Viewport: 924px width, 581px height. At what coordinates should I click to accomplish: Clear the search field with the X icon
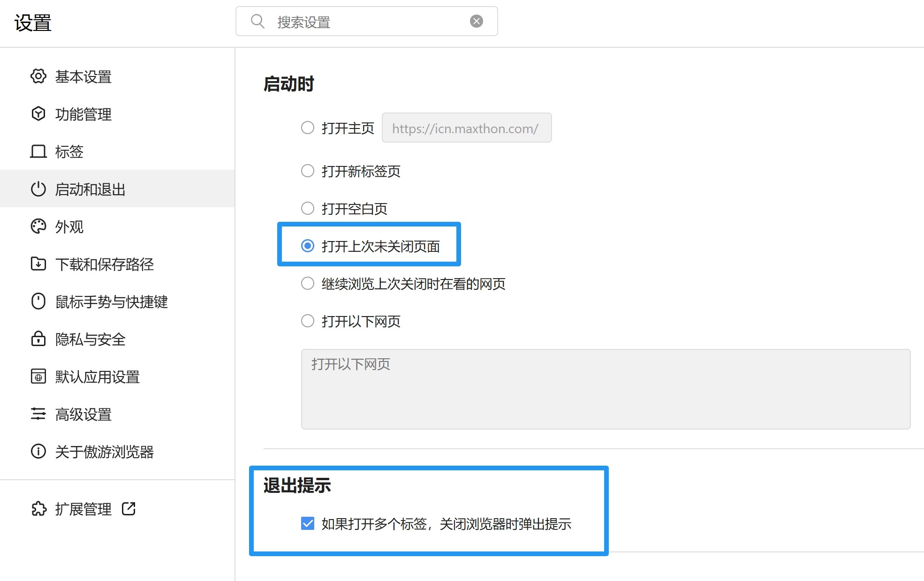tap(477, 21)
